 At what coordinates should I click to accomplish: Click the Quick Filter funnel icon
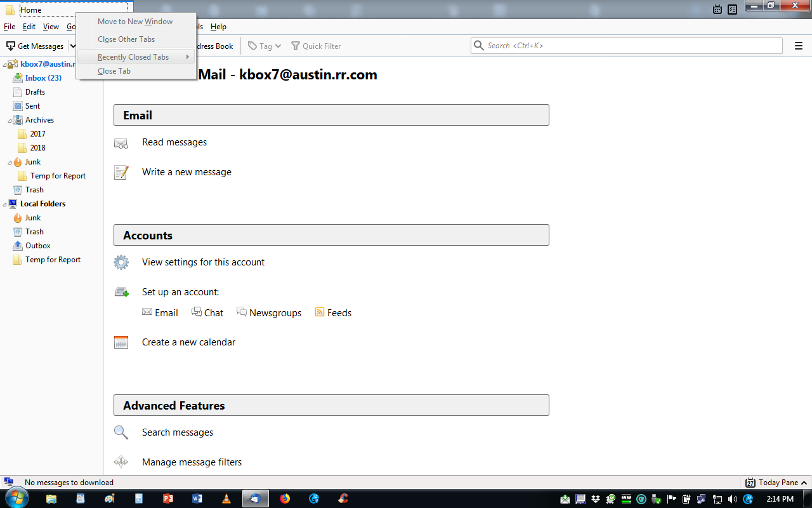296,46
